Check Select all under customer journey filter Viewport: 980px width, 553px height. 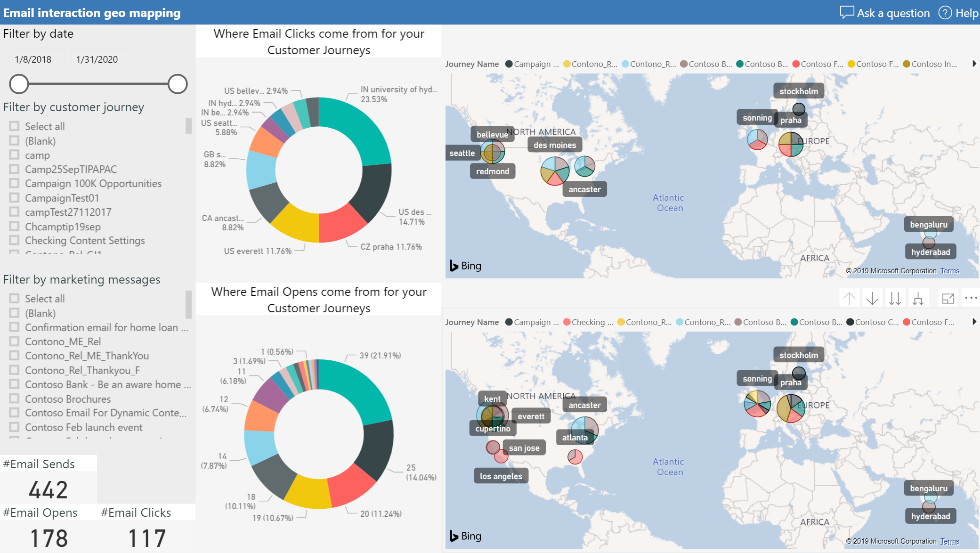coord(14,126)
